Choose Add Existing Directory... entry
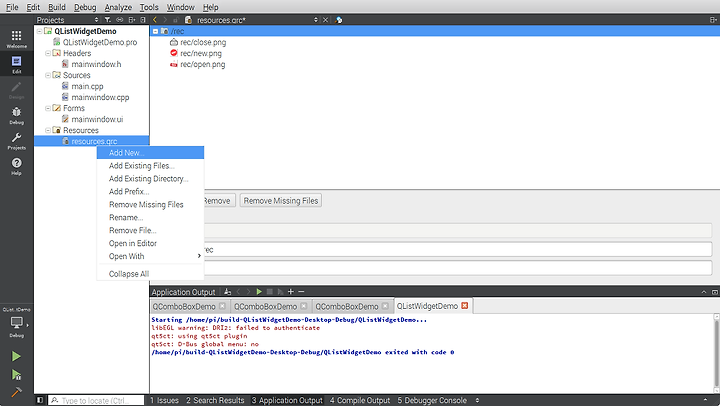Screen dimensions: 720x406 tap(150, 179)
